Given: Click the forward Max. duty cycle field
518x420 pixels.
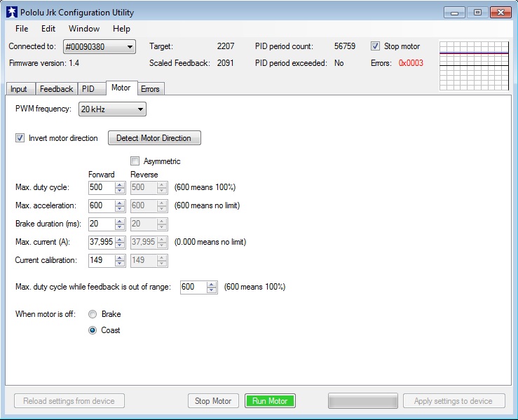Looking at the screenshot, I should [100, 187].
